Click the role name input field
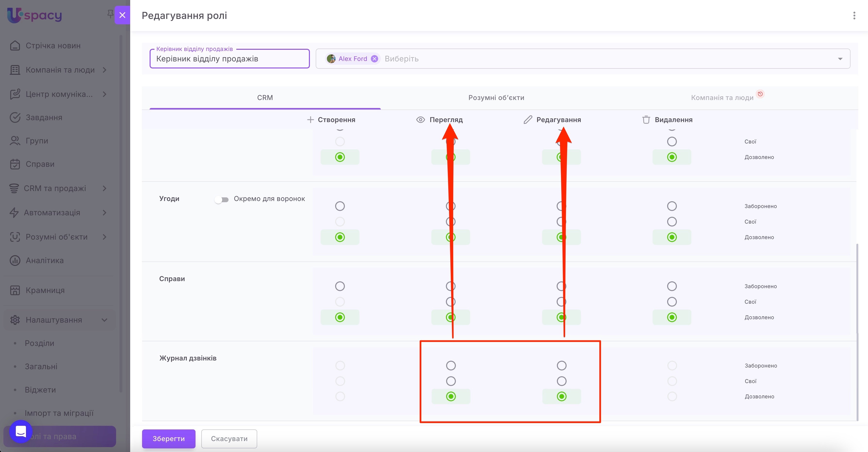868x452 pixels. pyautogui.click(x=229, y=59)
